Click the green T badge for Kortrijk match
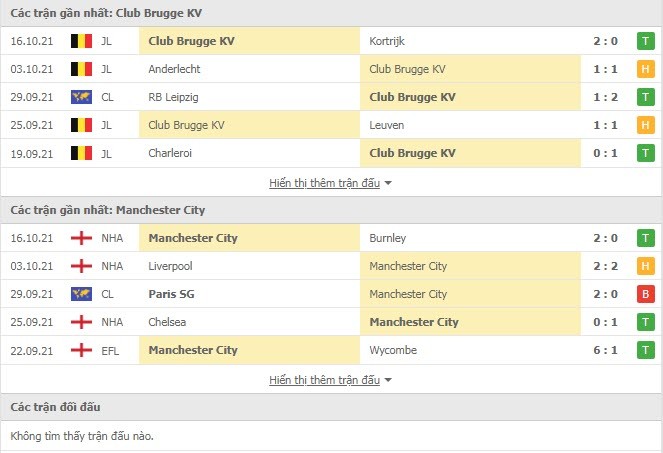Screen dimensions: 663x453 pyautogui.click(x=645, y=41)
